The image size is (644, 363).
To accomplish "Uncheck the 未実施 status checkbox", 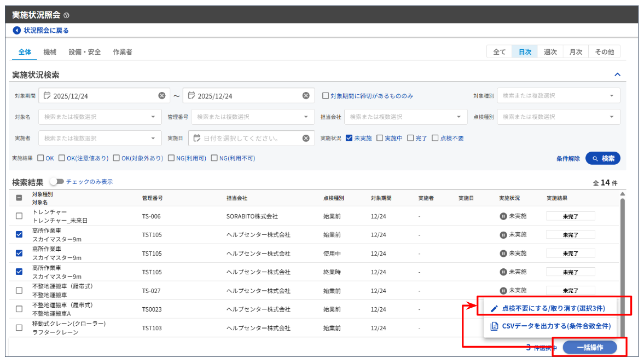I will [349, 139].
